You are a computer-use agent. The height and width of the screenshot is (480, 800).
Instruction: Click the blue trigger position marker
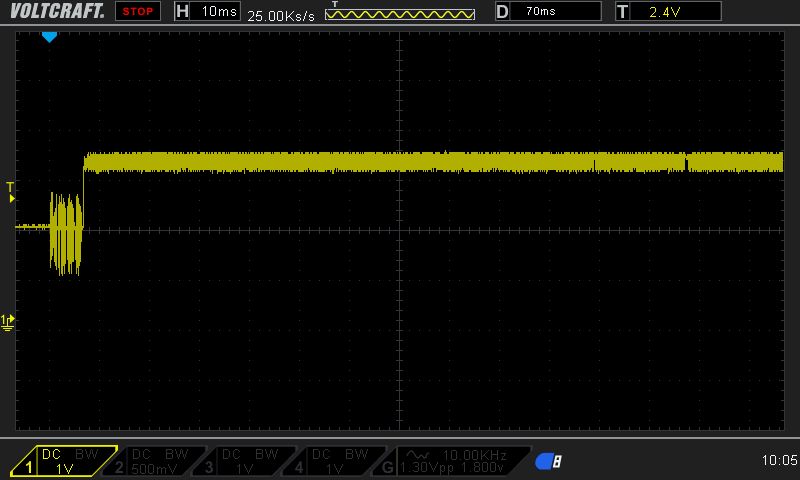49,37
